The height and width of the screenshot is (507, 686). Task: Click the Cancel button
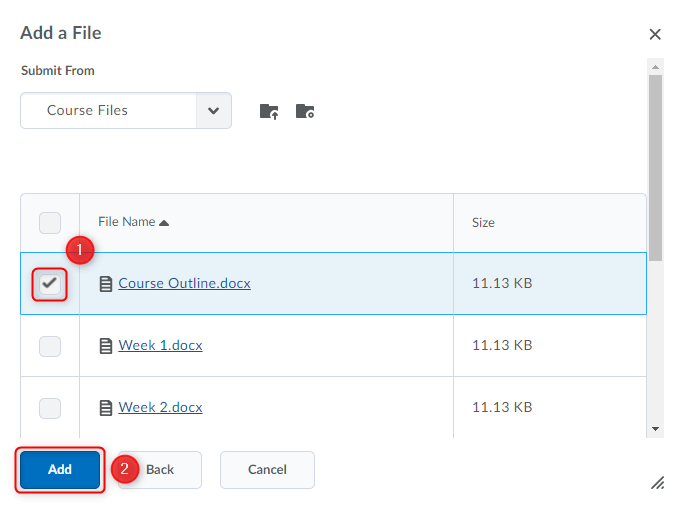pyautogui.click(x=267, y=469)
